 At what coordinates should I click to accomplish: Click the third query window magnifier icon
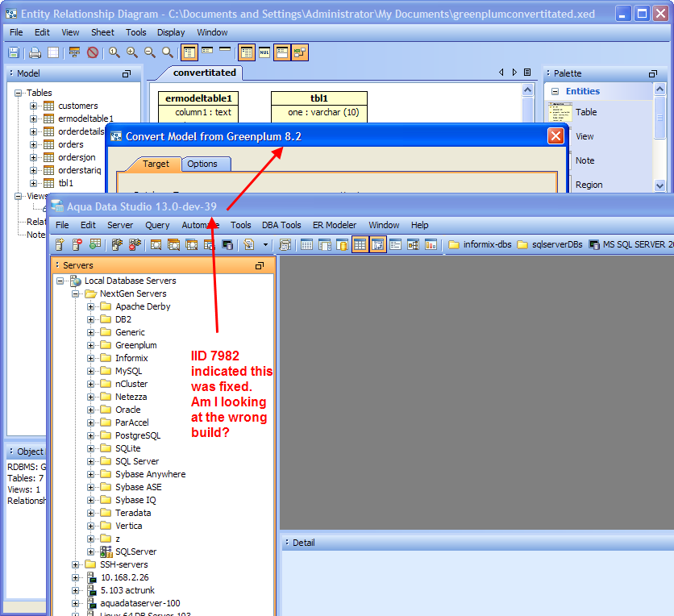click(191, 244)
